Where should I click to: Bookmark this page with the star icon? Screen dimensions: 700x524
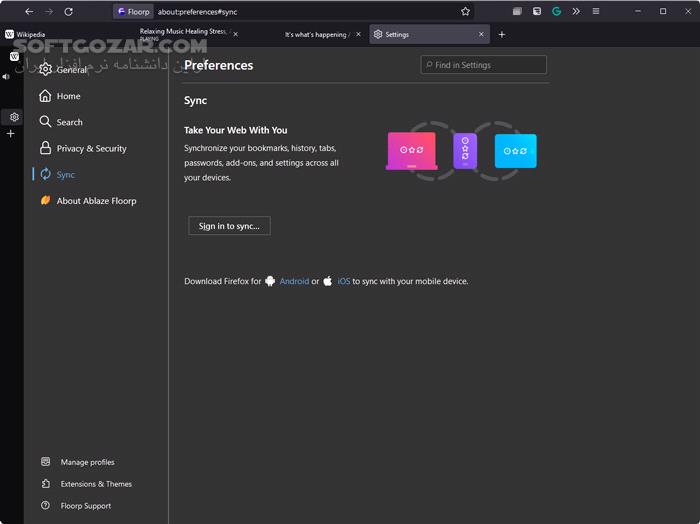(x=465, y=12)
